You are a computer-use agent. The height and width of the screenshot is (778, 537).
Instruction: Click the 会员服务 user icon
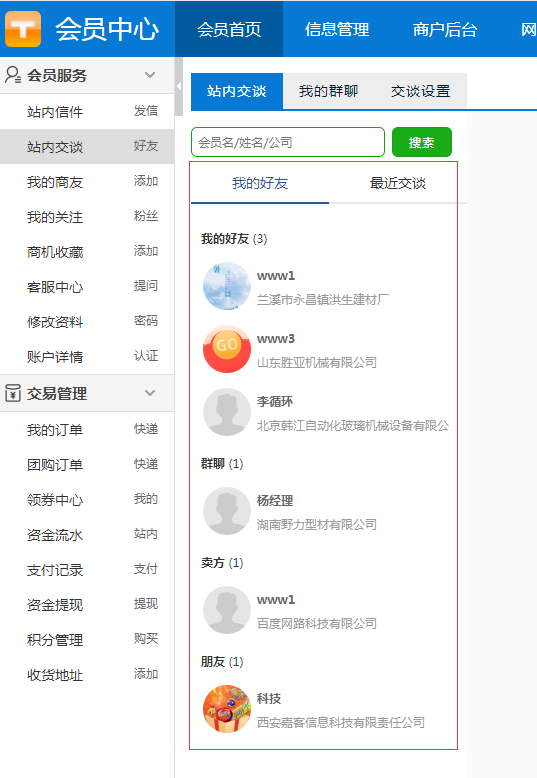pos(13,75)
